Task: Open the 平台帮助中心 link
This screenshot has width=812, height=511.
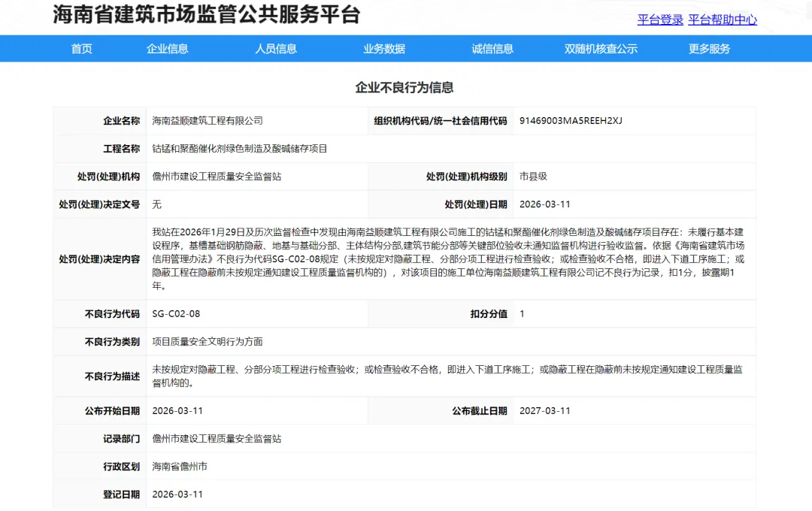Action: (723, 20)
